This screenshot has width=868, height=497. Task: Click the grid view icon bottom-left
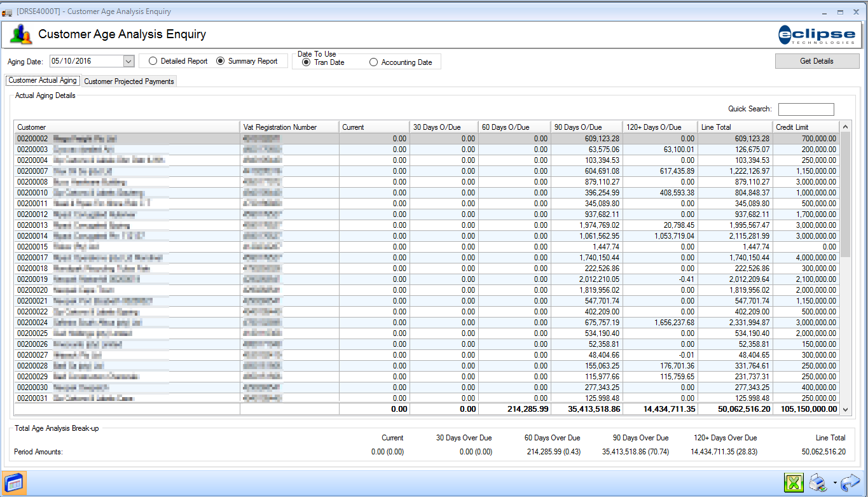tap(13, 482)
